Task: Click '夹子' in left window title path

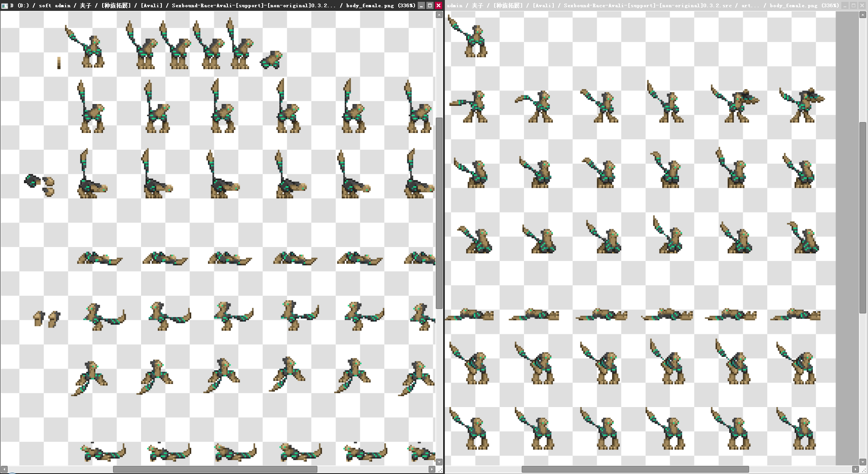Action: [85, 5]
